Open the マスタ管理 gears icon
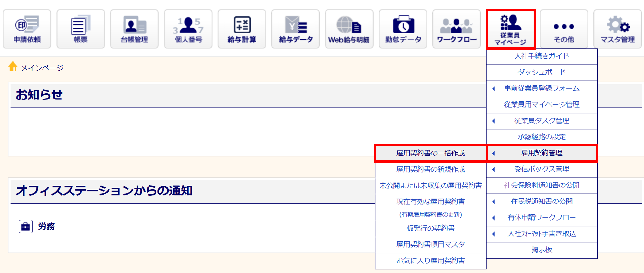 pyautogui.click(x=618, y=29)
